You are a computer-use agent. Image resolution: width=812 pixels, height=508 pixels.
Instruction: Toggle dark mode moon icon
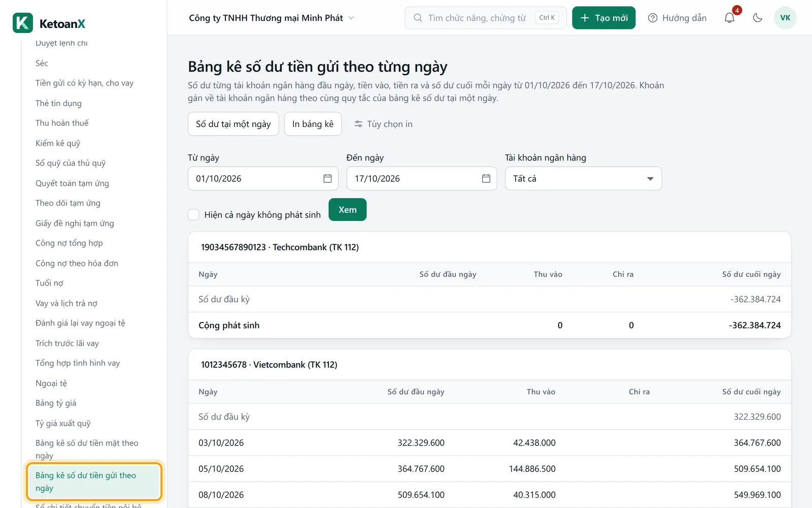pyautogui.click(x=758, y=18)
